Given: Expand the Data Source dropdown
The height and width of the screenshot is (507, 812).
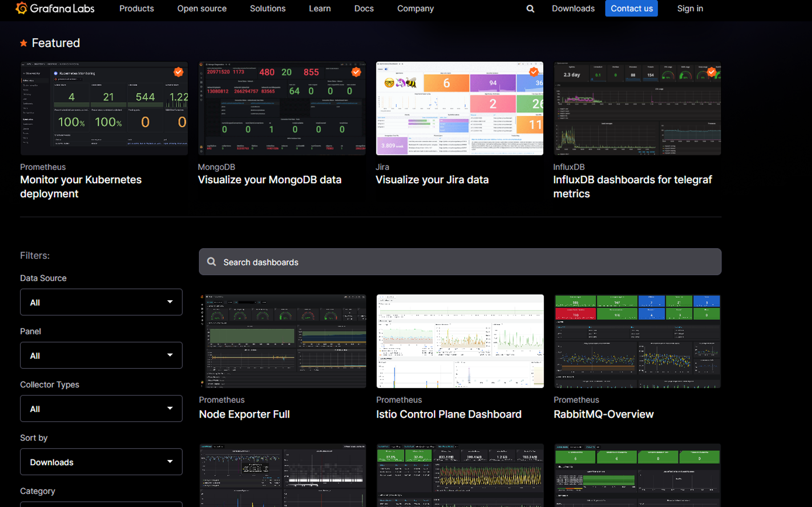Looking at the screenshot, I should tap(101, 302).
